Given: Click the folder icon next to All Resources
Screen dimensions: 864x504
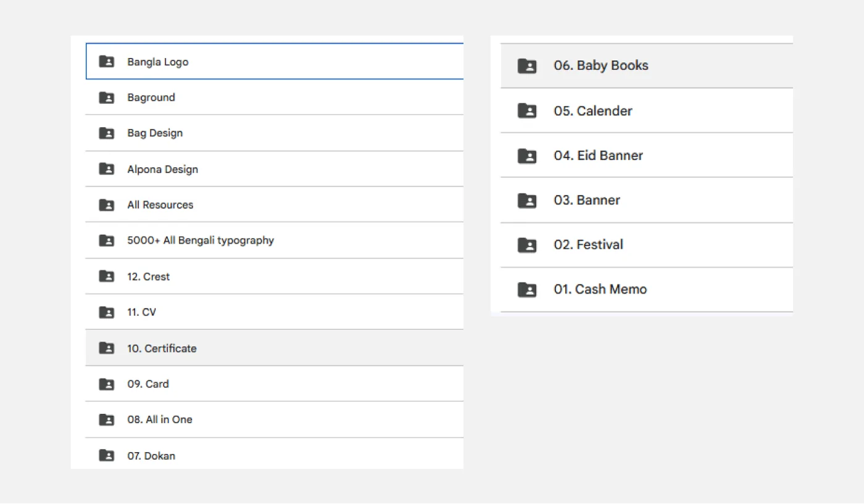Looking at the screenshot, I should tap(107, 205).
